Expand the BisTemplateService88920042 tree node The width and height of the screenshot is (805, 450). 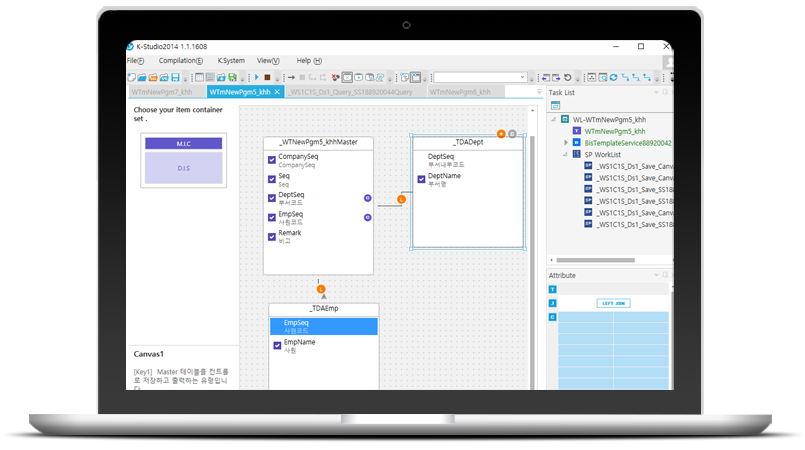[x=566, y=143]
